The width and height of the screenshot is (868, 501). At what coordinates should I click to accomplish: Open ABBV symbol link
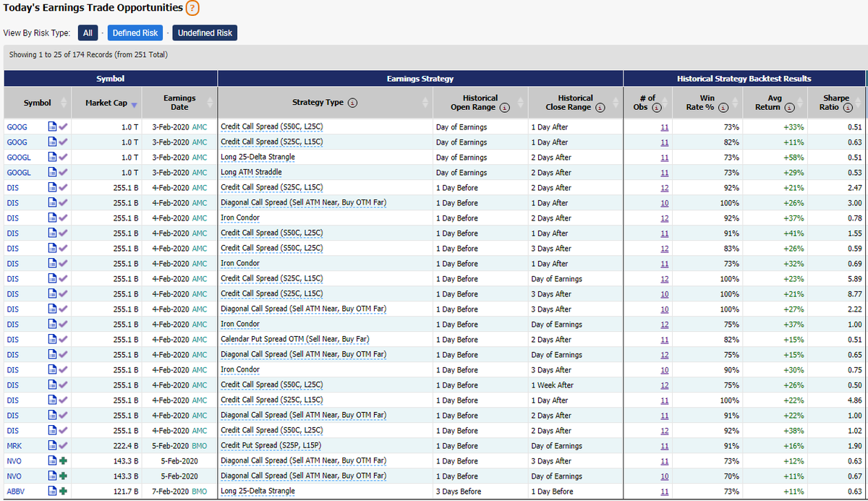pos(16,492)
